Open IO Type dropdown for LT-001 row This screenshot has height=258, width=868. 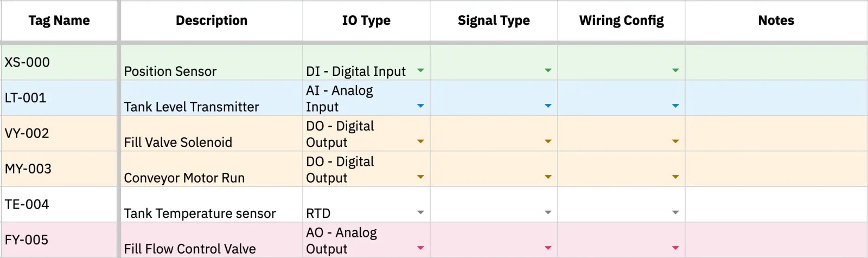coord(420,106)
